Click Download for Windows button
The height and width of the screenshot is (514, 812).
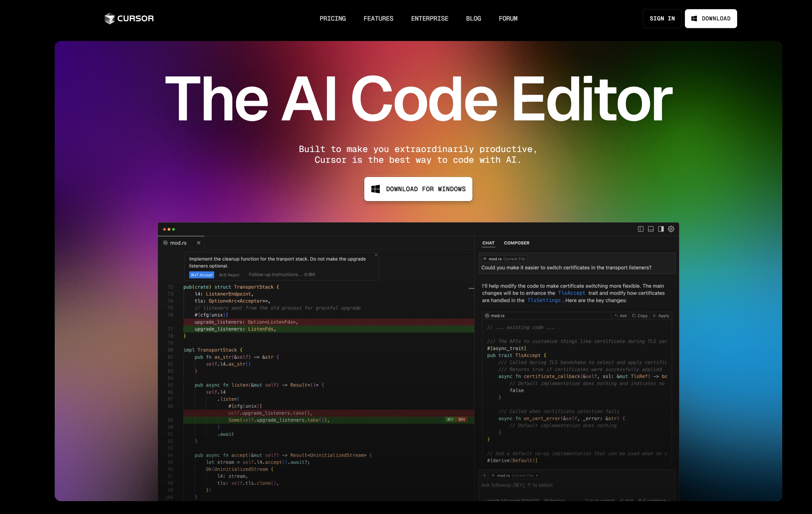(x=418, y=189)
